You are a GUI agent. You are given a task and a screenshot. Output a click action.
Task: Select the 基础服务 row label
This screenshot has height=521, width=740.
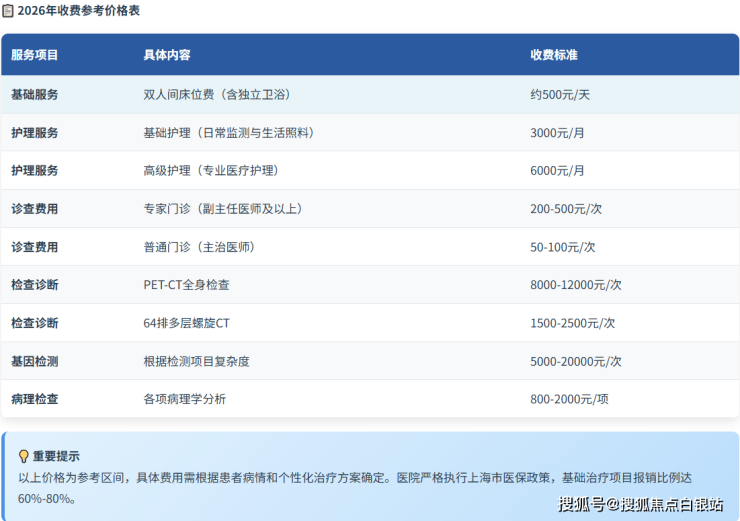click(x=35, y=95)
